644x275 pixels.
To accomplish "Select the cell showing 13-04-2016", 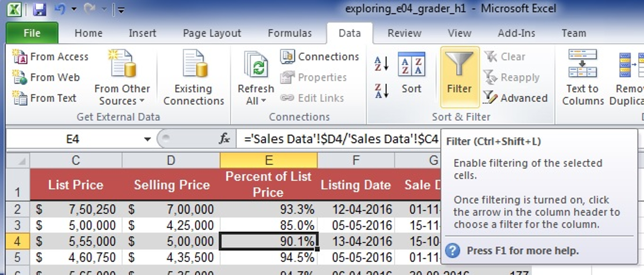I will click(356, 241).
